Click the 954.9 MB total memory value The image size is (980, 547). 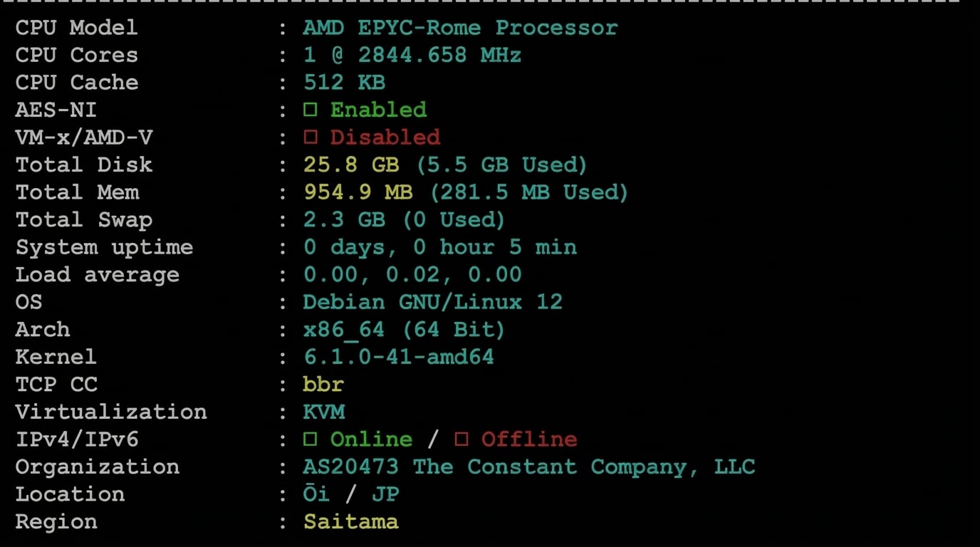pos(358,192)
